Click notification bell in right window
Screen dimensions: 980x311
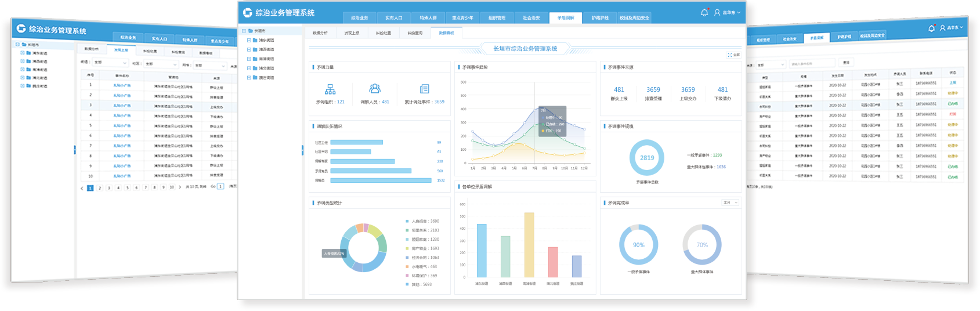tap(932, 28)
